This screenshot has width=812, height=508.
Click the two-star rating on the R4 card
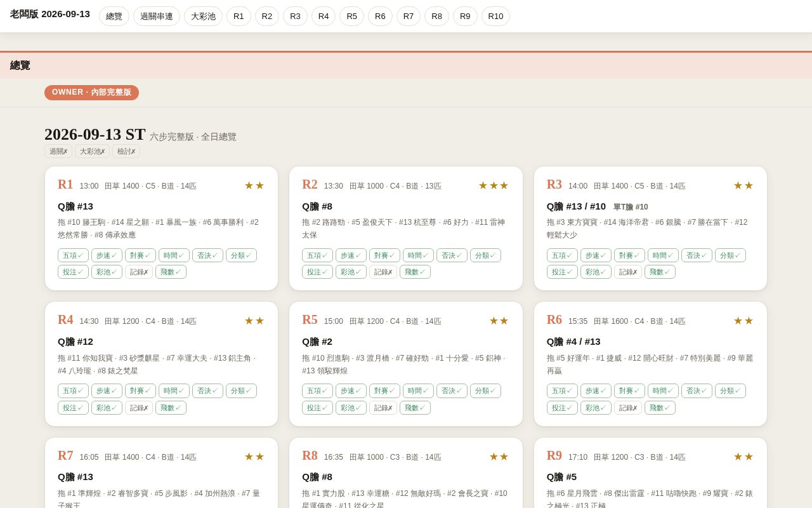(x=254, y=321)
